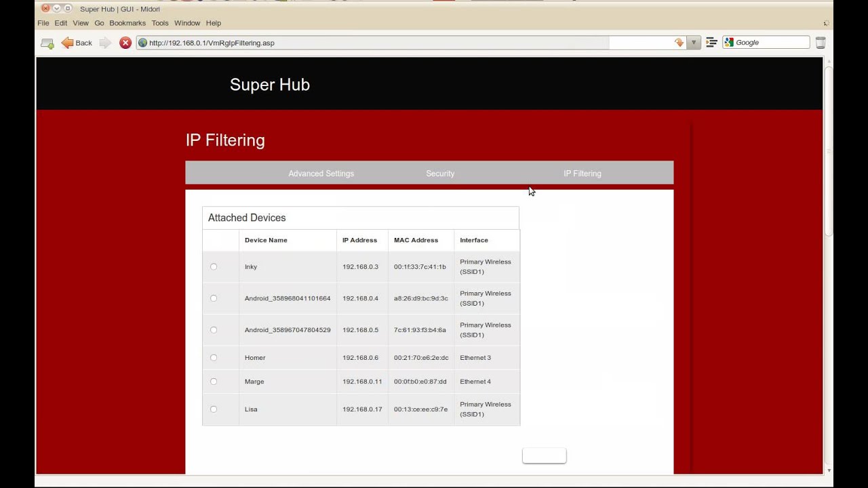Select radio button for Android_358967047804529
The width and height of the screenshot is (868, 488).
[214, 330]
